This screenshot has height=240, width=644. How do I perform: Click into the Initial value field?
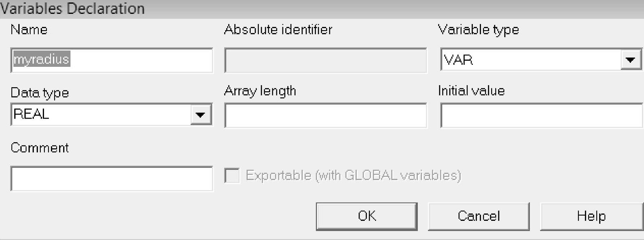(541, 115)
